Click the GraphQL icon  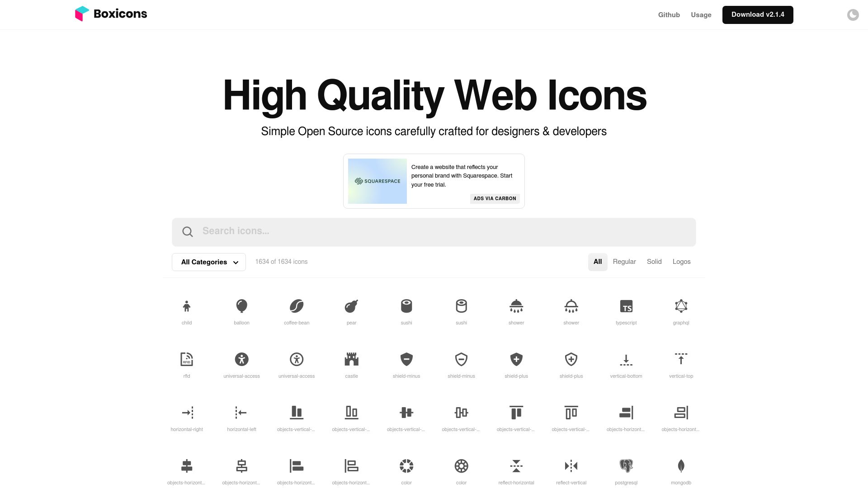[681, 305]
